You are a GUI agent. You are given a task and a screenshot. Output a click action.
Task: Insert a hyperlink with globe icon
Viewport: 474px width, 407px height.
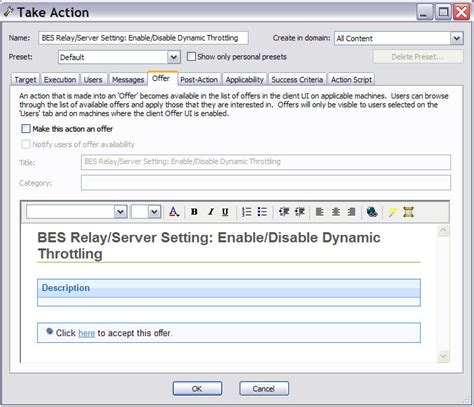coord(372,212)
